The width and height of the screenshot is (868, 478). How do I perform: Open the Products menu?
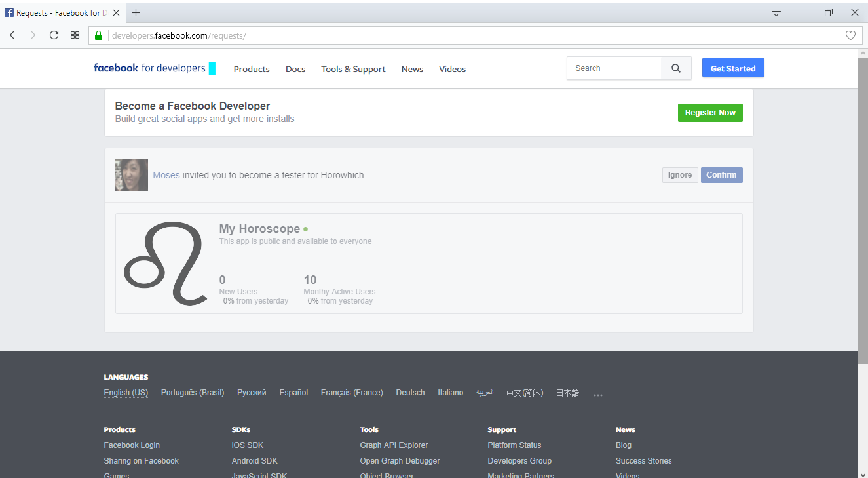point(252,69)
